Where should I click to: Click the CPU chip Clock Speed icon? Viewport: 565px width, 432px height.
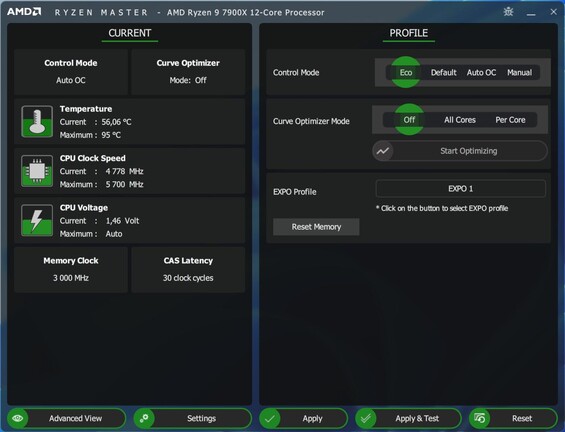[37, 171]
